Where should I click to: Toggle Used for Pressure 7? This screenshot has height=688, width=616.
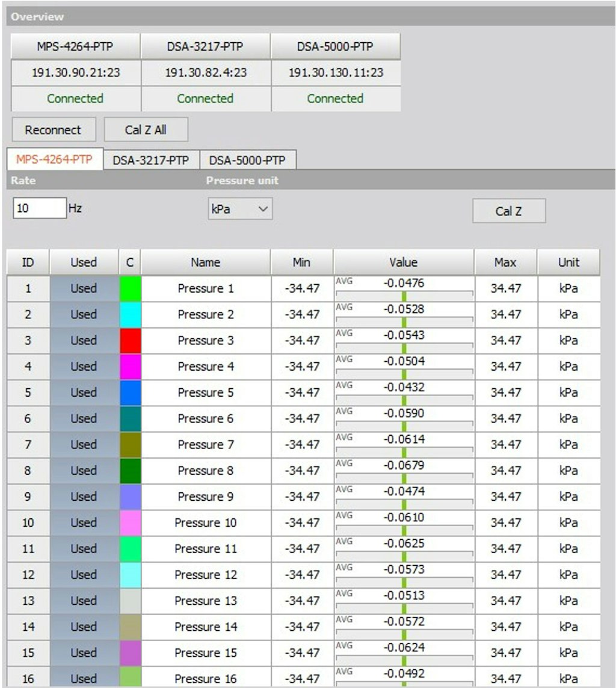[84, 444]
